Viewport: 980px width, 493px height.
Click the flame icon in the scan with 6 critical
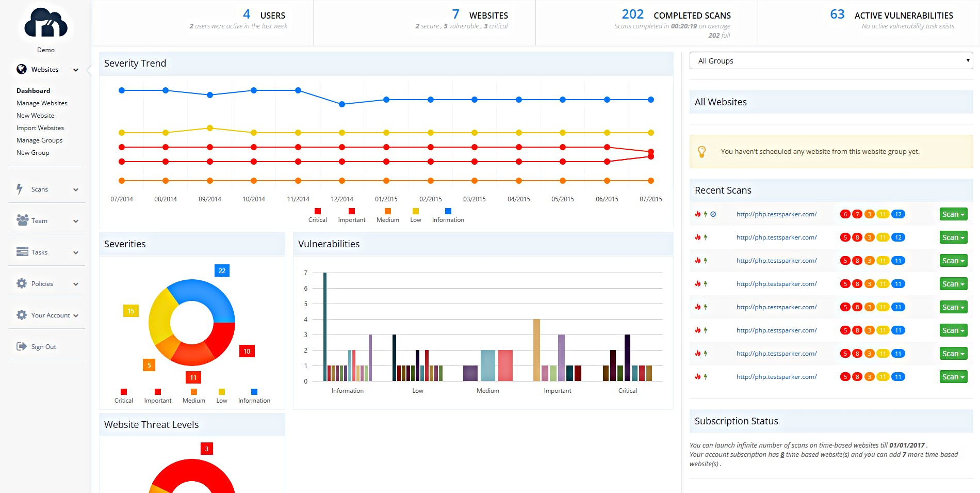coord(698,214)
